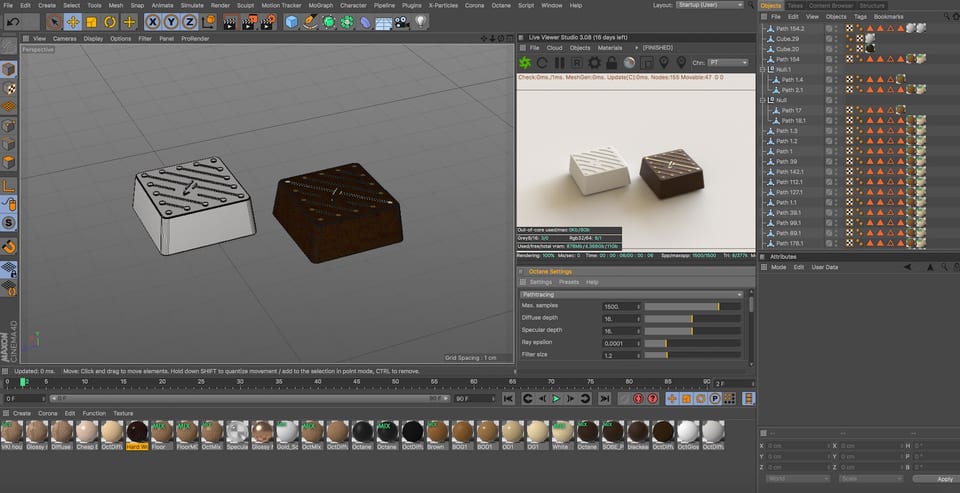960x493 pixels.
Task: Pause rendering in Octane Live Viewer
Action: pyautogui.click(x=560, y=63)
